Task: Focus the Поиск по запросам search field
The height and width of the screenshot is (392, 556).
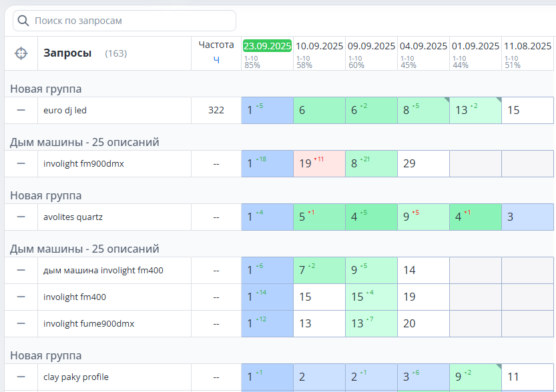Action: 124,21
